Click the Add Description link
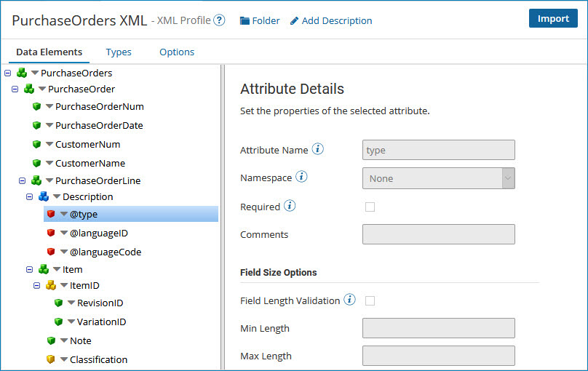The height and width of the screenshot is (371, 588). [331, 20]
